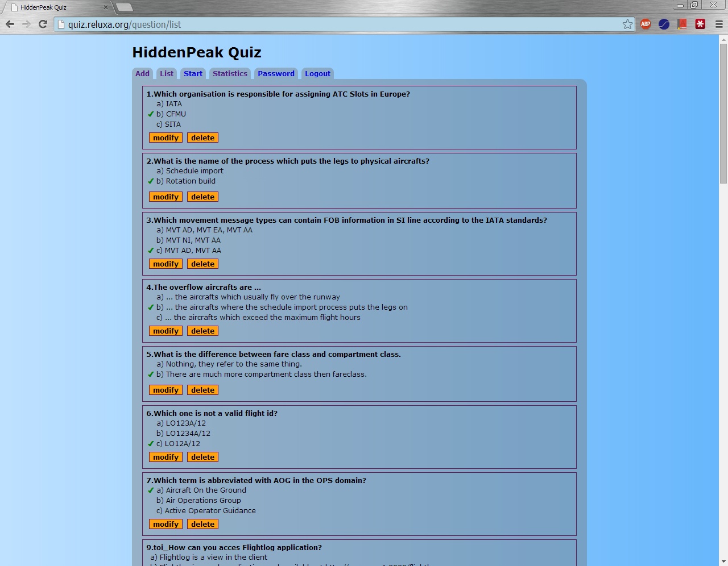Click the green checkmark beside Rotation build
Viewport: 728px width, 566px height.
coord(151,181)
